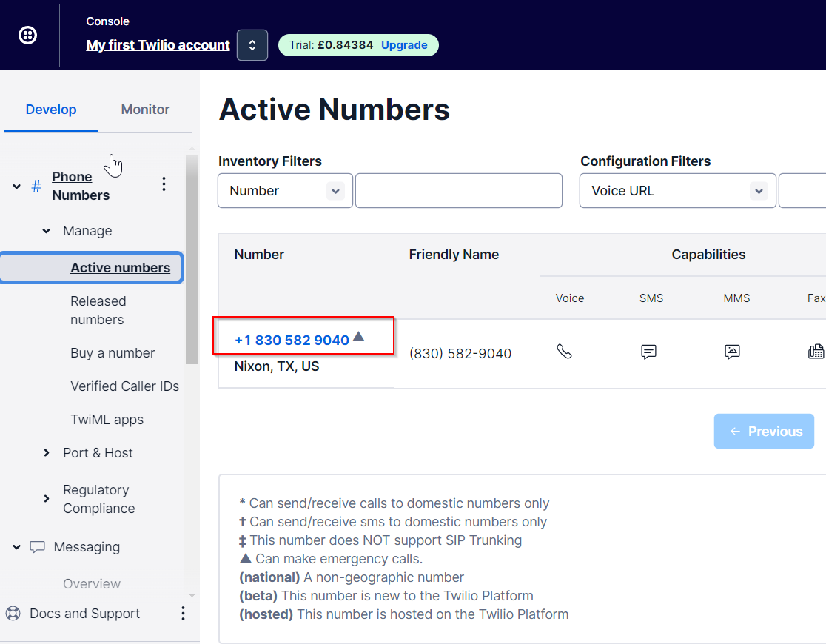
Task: Open Released numbers page
Action: [x=98, y=310]
